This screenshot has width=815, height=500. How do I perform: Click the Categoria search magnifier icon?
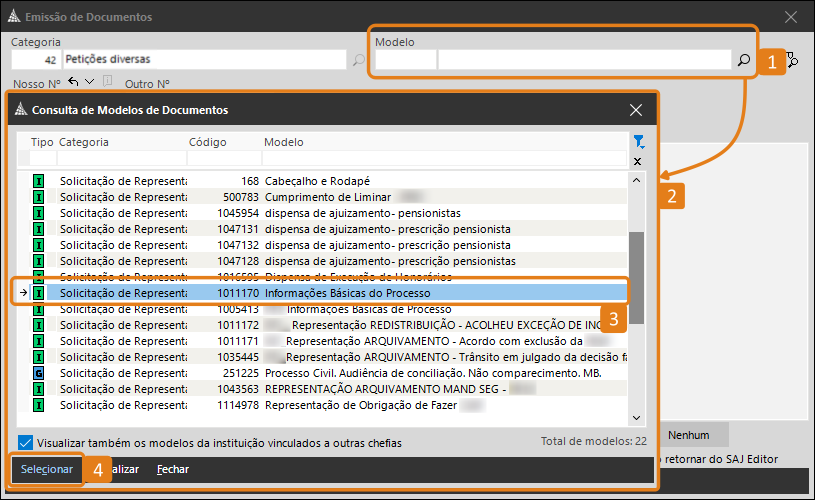click(x=359, y=60)
